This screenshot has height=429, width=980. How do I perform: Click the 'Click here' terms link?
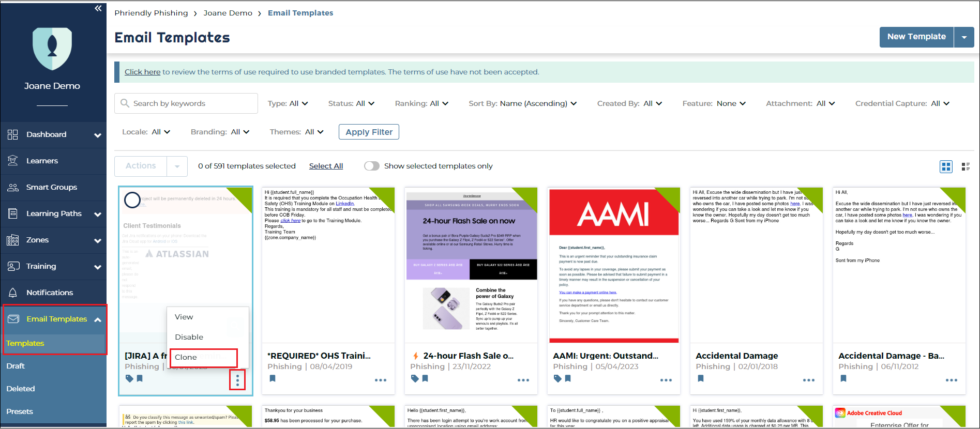142,72
